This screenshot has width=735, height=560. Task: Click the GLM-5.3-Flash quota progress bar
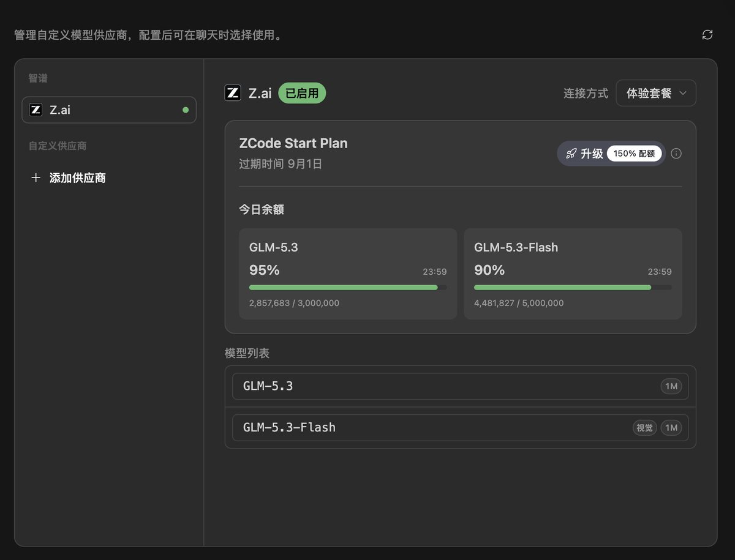573,287
